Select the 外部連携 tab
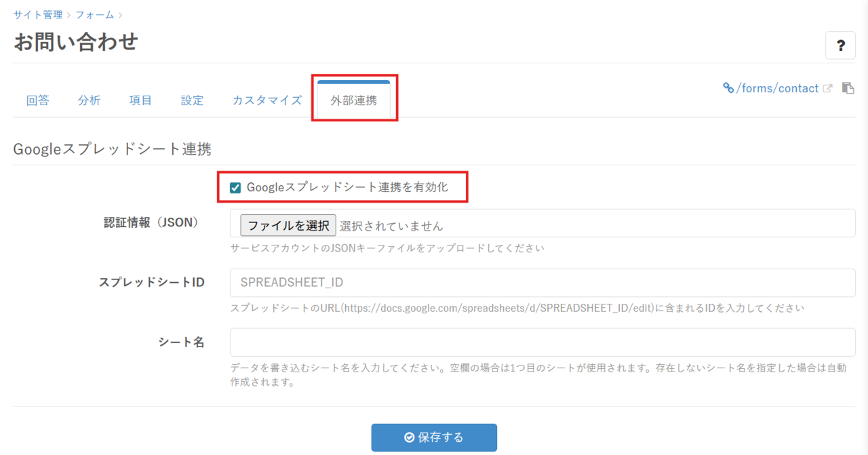 pyautogui.click(x=353, y=100)
